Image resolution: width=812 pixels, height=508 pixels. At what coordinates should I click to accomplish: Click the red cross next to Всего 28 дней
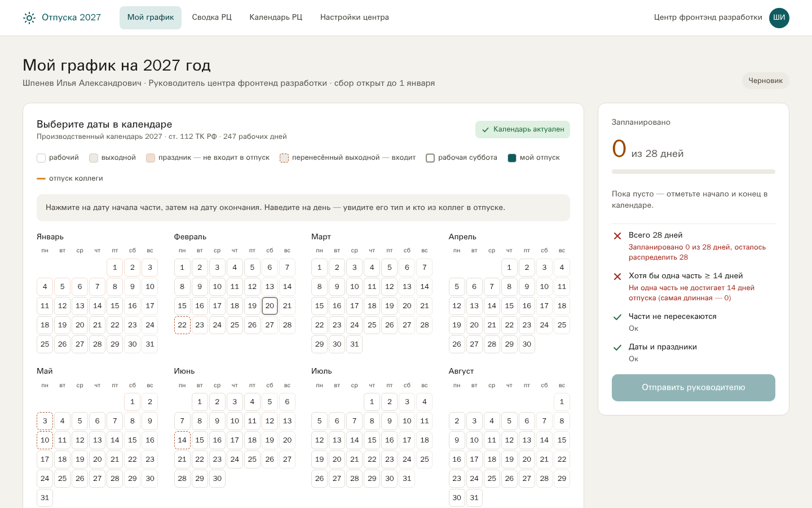[x=617, y=236]
